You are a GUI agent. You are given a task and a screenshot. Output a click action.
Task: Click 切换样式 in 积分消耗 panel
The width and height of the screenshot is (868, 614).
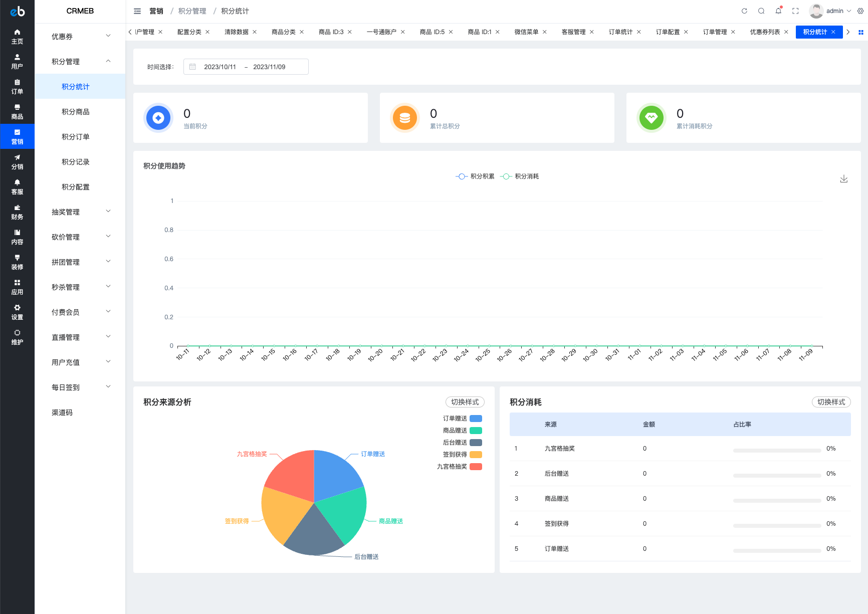(831, 402)
